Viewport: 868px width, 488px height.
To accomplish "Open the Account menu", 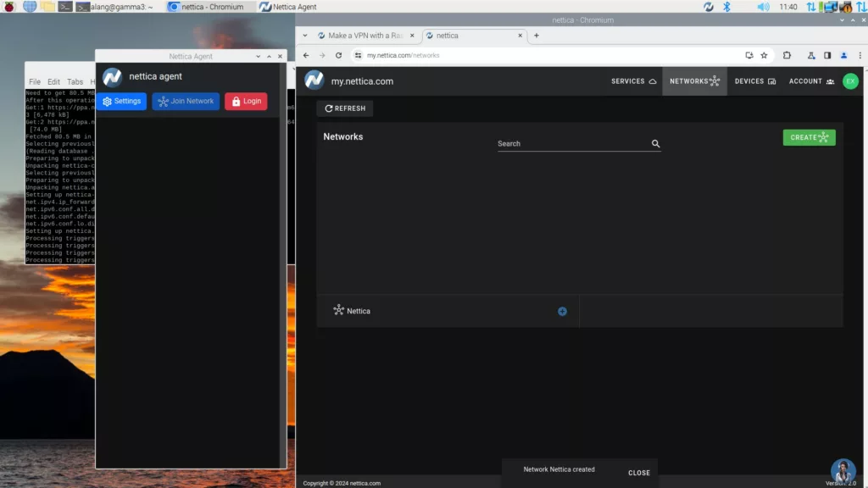I will pyautogui.click(x=810, y=80).
